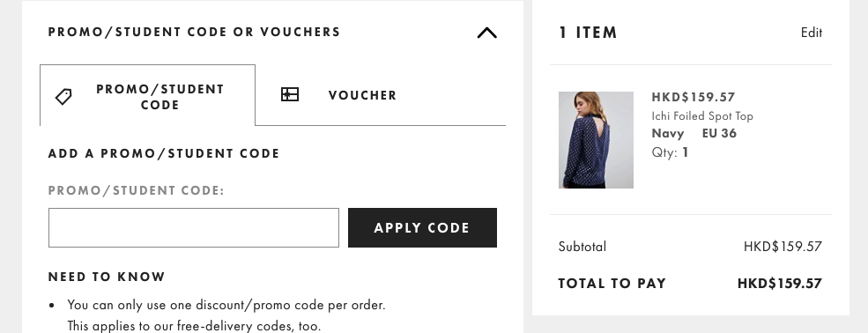Click the price tag icon

(x=63, y=97)
